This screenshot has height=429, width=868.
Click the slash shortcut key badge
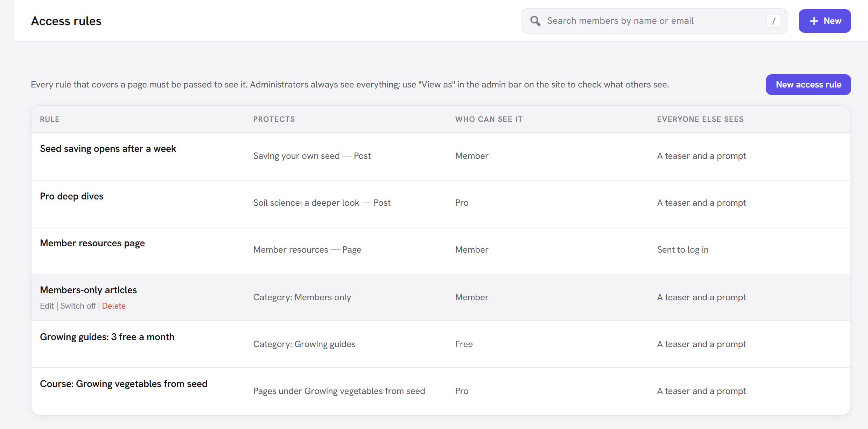point(774,21)
